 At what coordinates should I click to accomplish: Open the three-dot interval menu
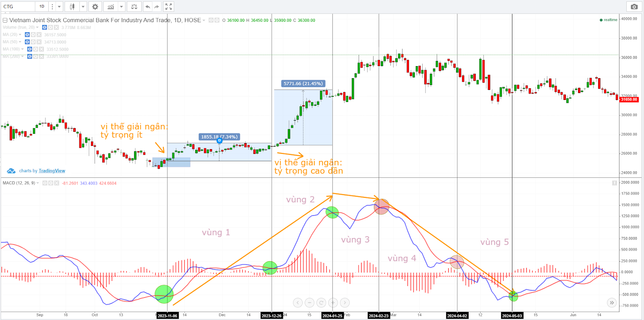52,6
